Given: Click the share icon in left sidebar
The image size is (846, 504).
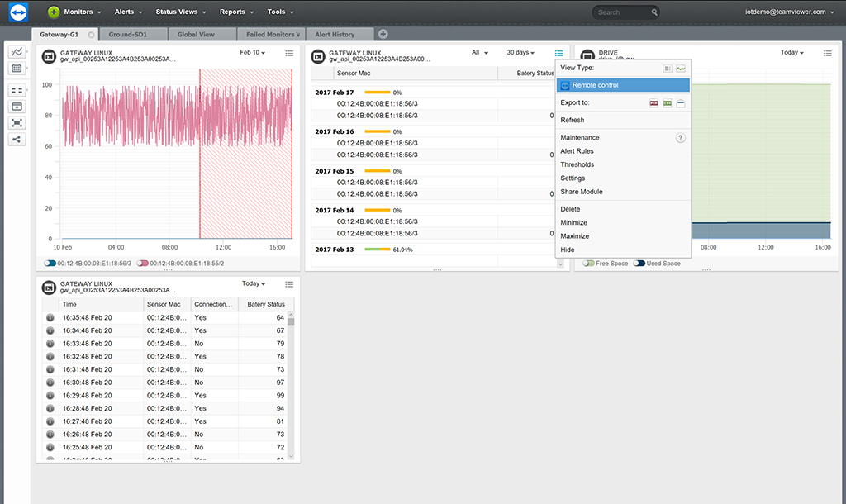Looking at the screenshot, I should (17, 139).
